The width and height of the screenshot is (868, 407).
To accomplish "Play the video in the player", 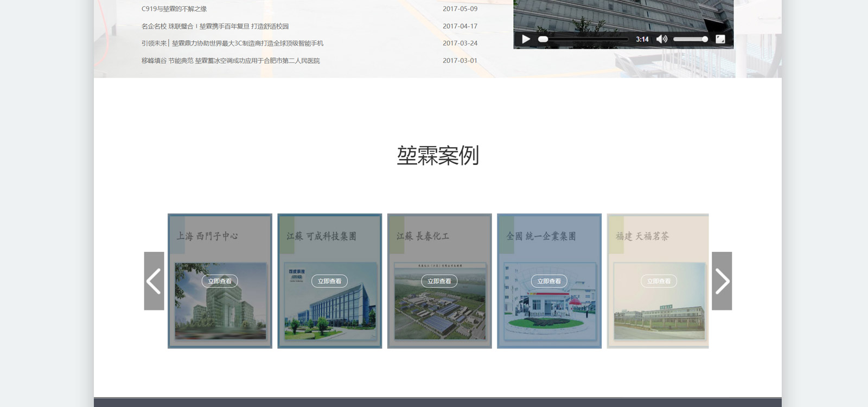I will tap(526, 39).
